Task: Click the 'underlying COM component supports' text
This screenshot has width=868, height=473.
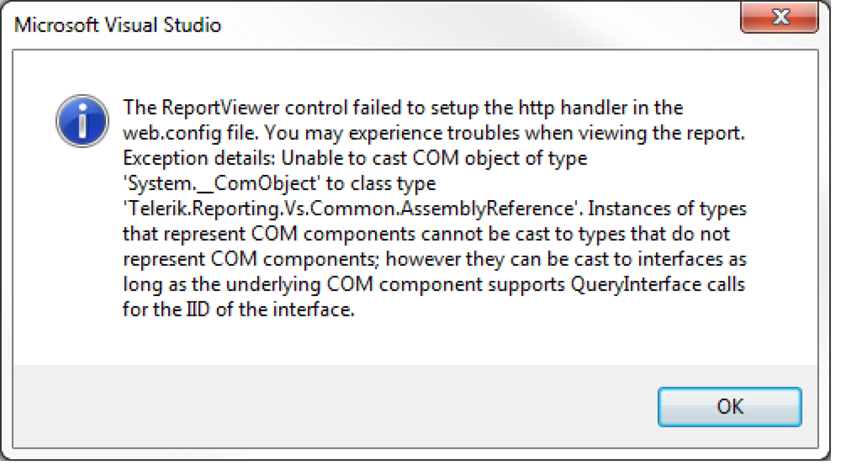Action: click(395, 284)
